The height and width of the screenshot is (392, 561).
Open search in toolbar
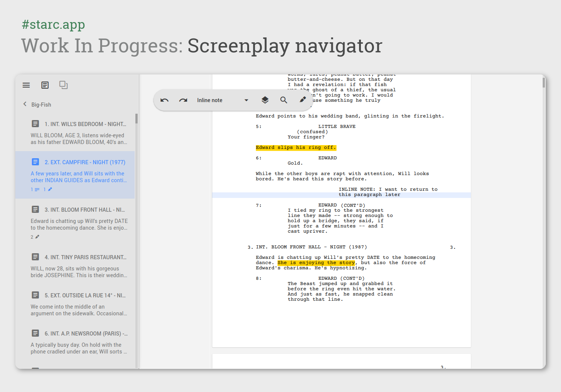(284, 100)
